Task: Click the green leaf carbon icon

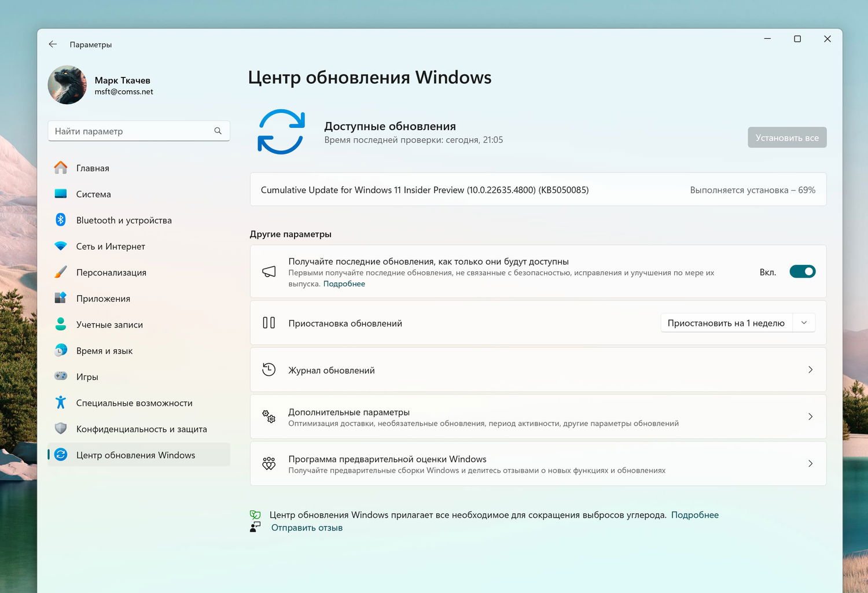Action: tap(255, 514)
